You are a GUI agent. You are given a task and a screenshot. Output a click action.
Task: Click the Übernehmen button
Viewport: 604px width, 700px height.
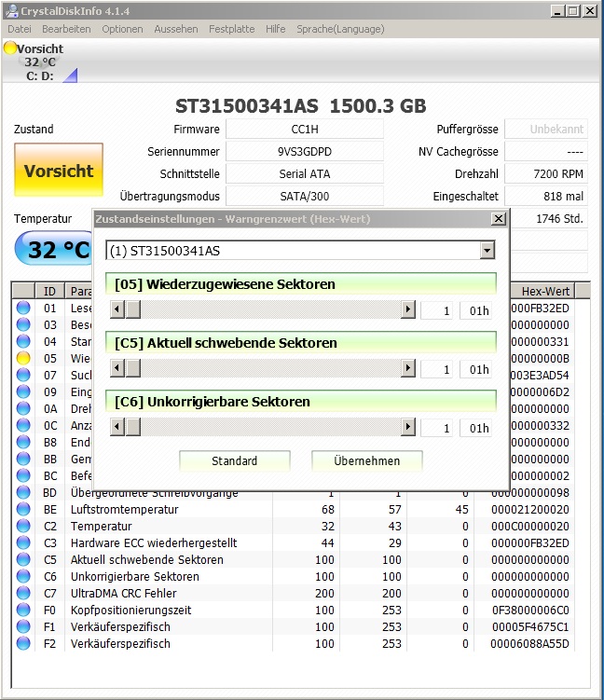click(366, 460)
